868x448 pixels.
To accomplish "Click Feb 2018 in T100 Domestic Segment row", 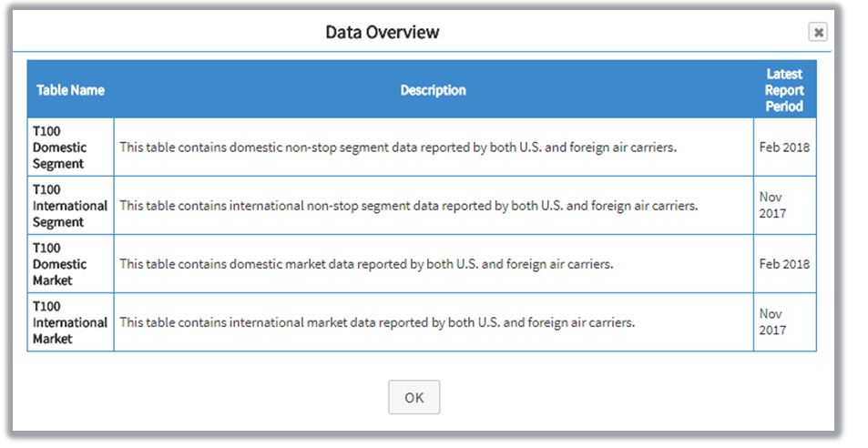I will pos(783,148).
